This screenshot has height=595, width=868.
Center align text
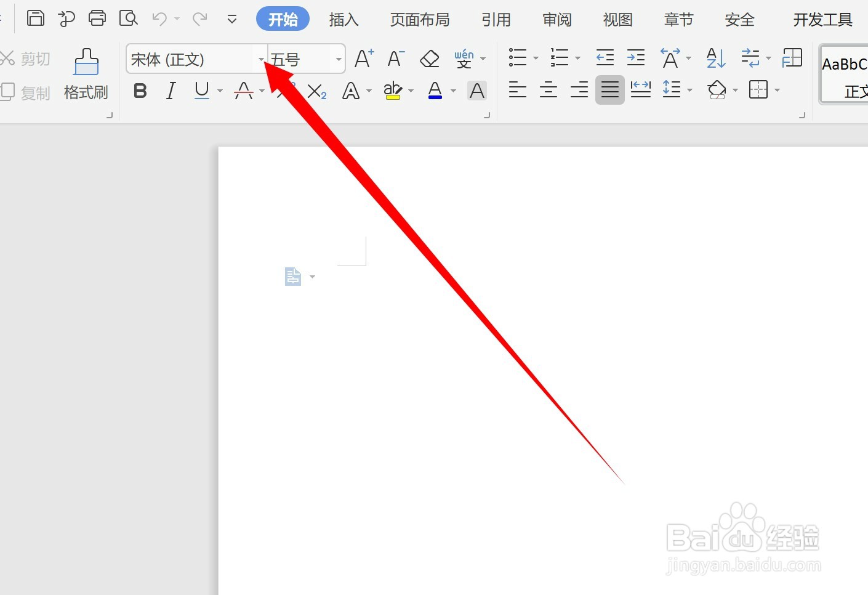tap(549, 91)
